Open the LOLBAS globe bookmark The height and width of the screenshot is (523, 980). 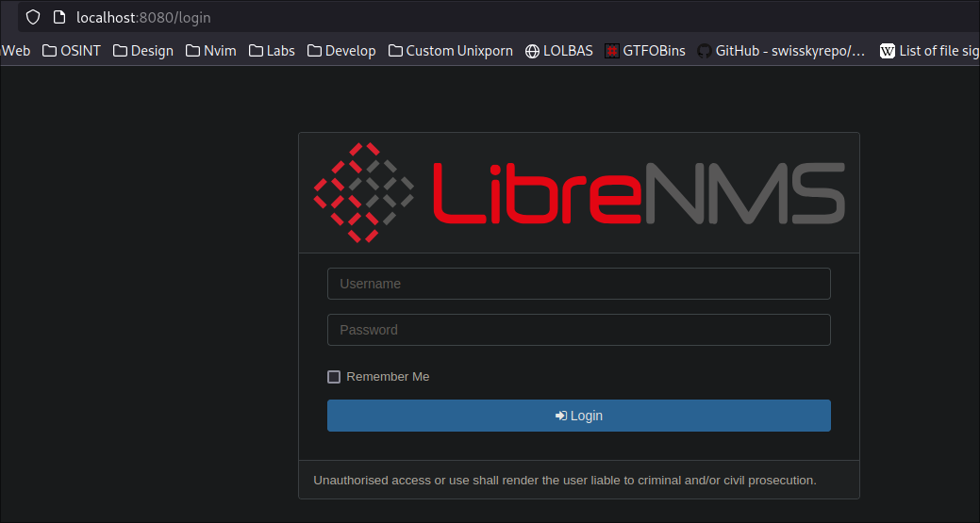click(558, 51)
